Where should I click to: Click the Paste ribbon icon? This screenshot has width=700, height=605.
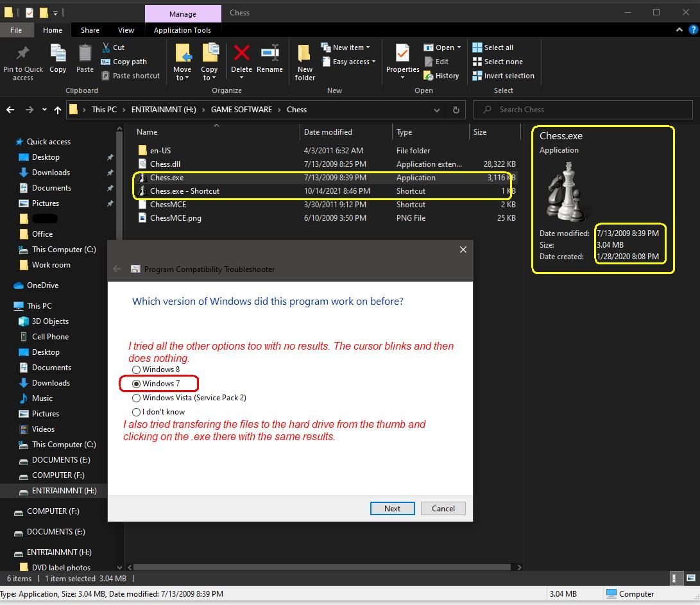coord(85,53)
